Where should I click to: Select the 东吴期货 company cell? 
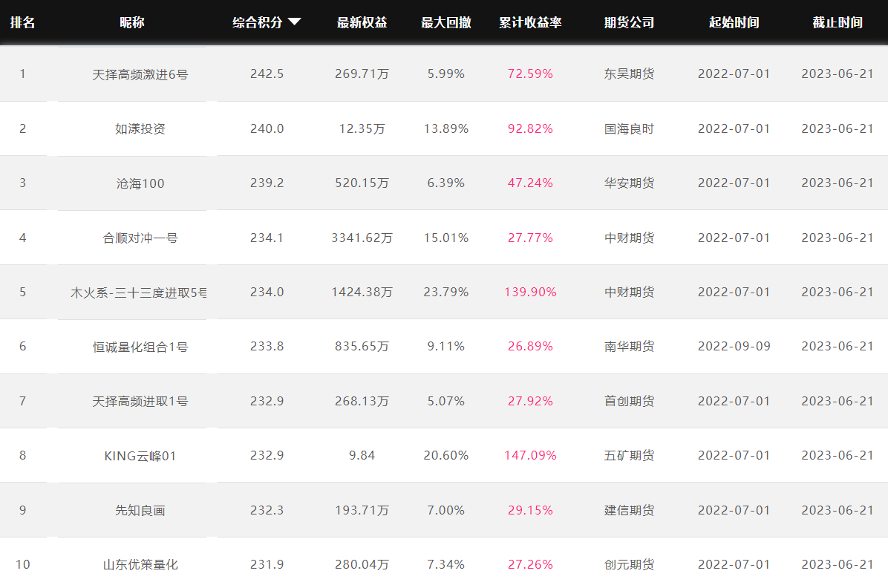tap(629, 73)
